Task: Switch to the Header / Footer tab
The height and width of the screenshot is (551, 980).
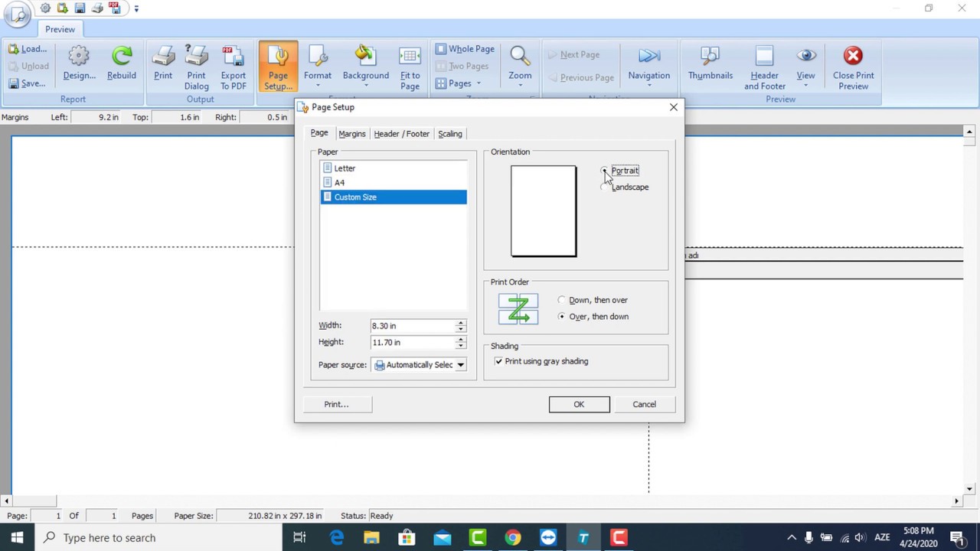Action: pyautogui.click(x=402, y=134)
